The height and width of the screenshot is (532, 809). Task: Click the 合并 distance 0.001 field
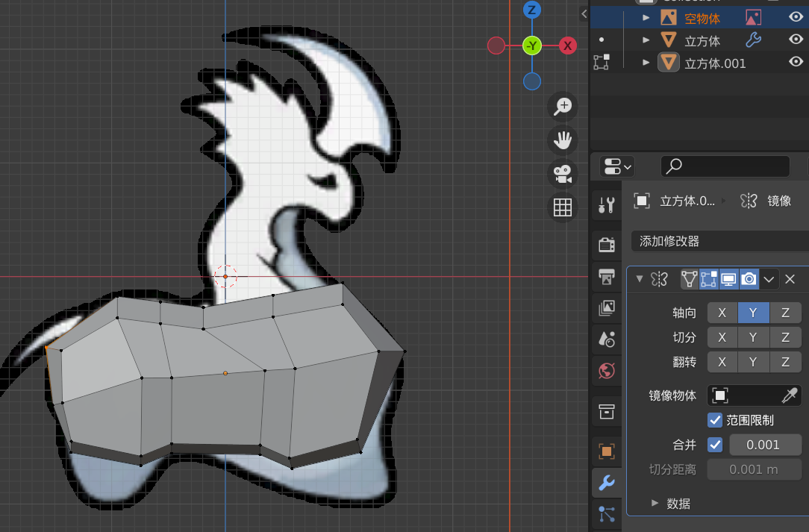pyautogui.click(x=765, y=445)
